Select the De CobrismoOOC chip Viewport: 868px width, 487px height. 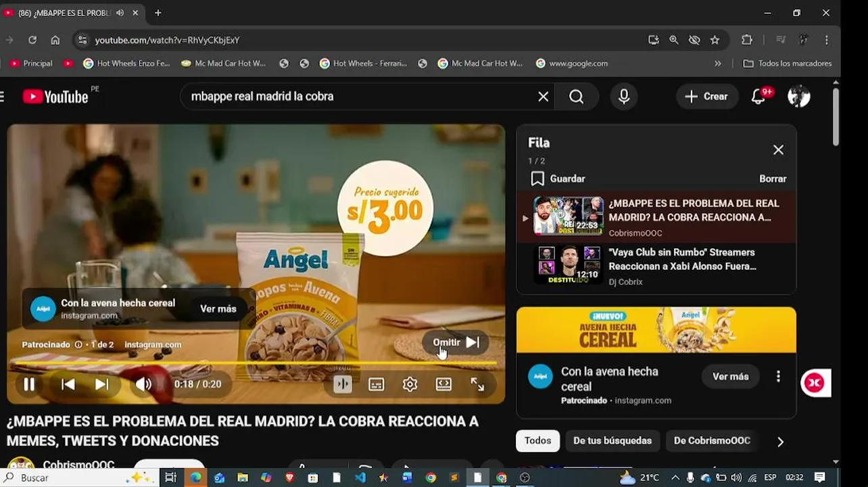coord(712,440)
